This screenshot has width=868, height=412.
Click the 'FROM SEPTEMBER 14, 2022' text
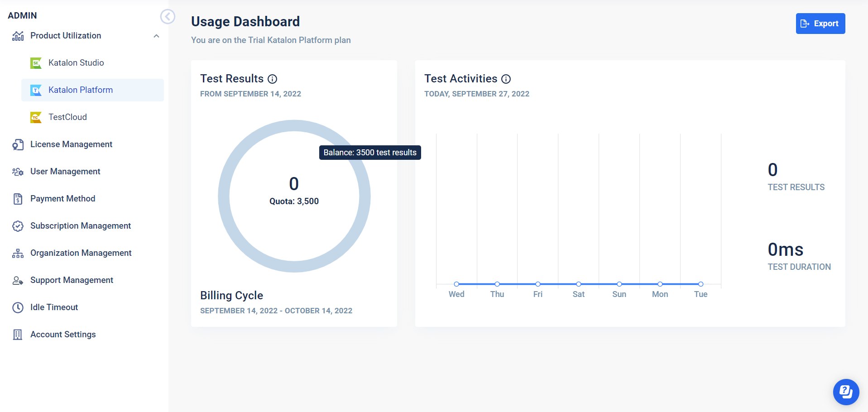[250, 94]
